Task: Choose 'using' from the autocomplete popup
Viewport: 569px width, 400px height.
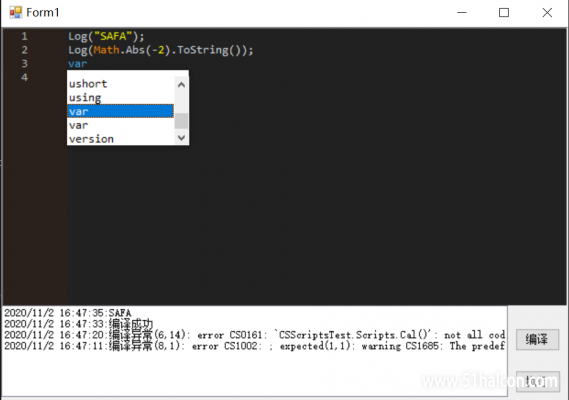Action: point(120,98)
